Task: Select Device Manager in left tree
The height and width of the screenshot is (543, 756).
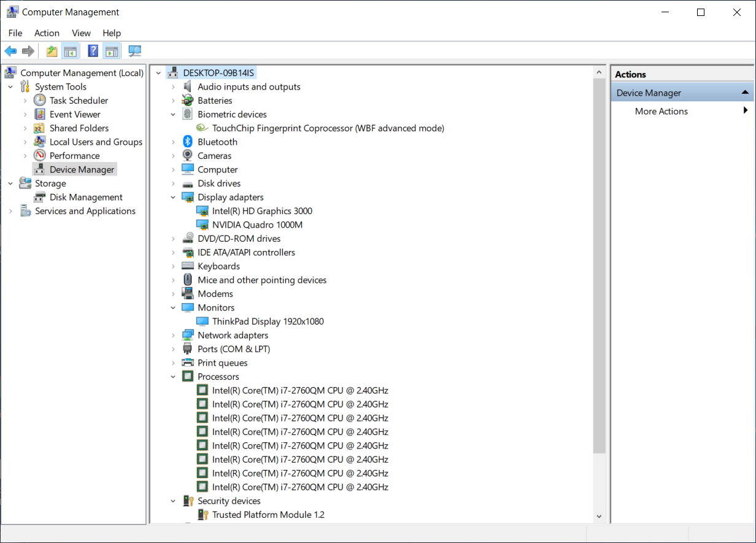Action: click(82, 169)
